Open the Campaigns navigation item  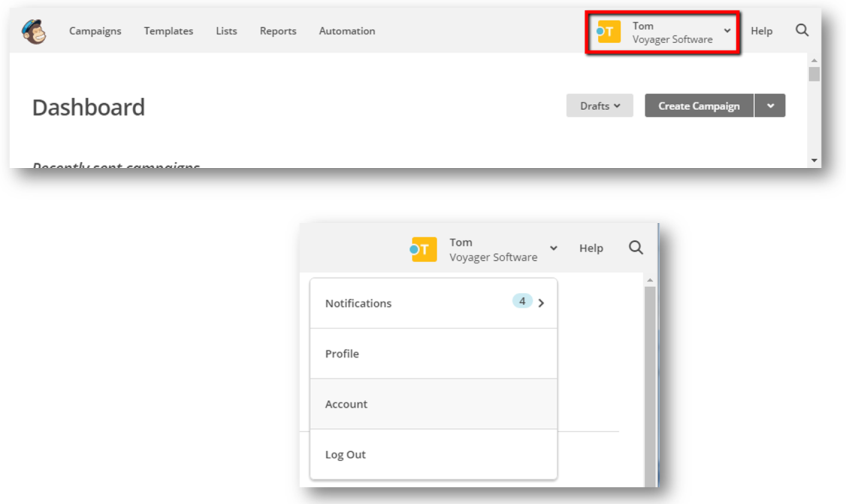point(95,31)
